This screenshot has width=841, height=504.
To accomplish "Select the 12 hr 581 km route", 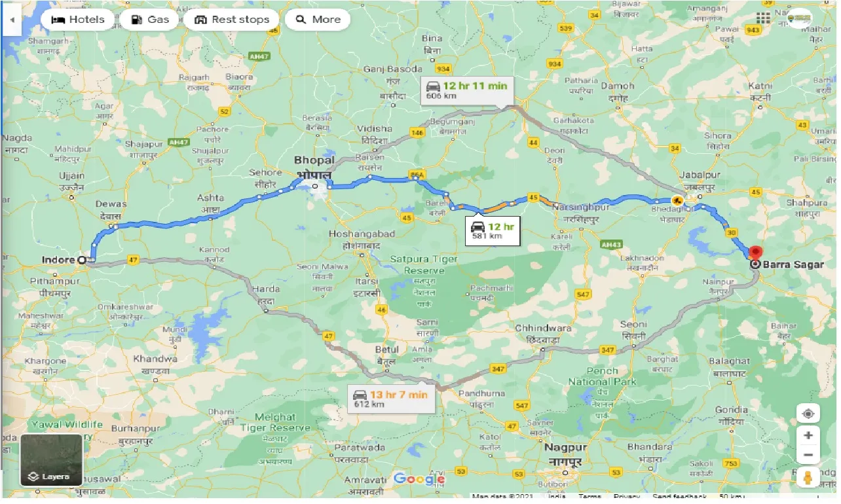I will pos(493,230).
